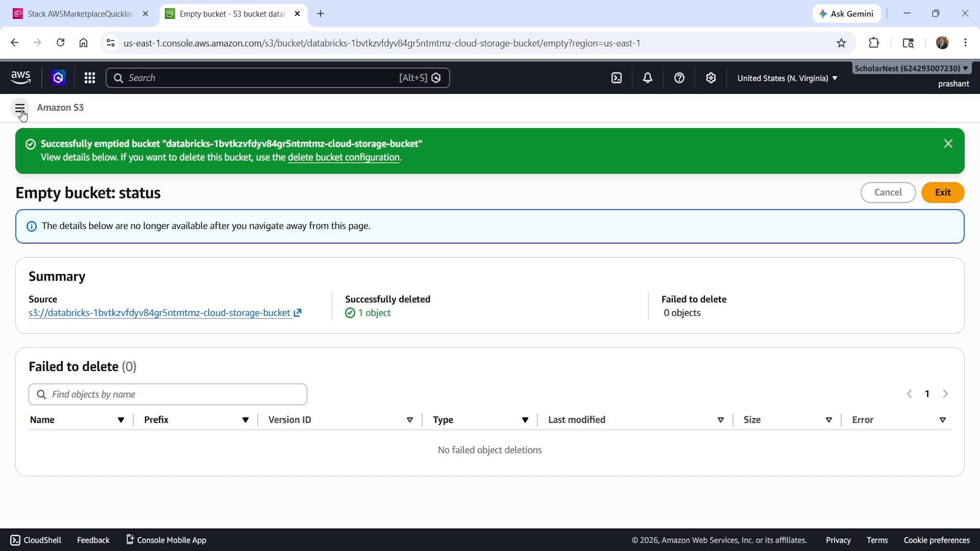View site information icon in address bar
Screen dimensions: 980x551
pos(111,43)
